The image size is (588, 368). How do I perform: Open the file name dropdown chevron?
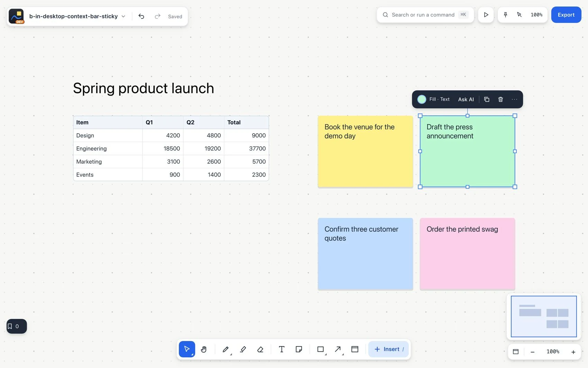(x=123, y=16)
